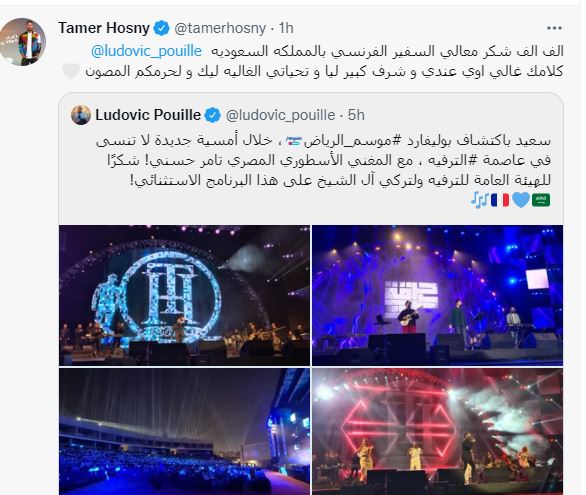Open the blue stage guitarist photo

(x=437, y=295)
